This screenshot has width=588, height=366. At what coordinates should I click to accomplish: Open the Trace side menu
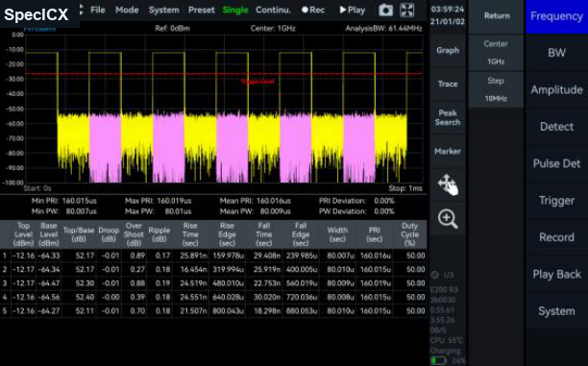click(448, 84)
